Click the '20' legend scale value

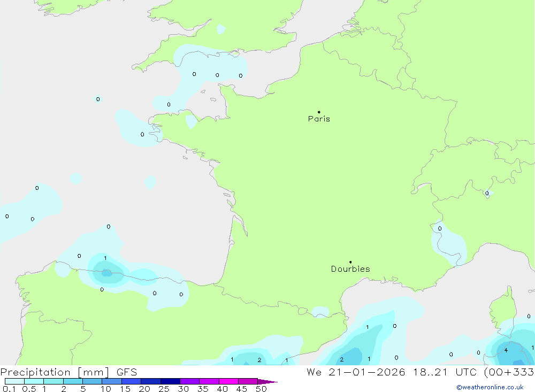[144, 389]
